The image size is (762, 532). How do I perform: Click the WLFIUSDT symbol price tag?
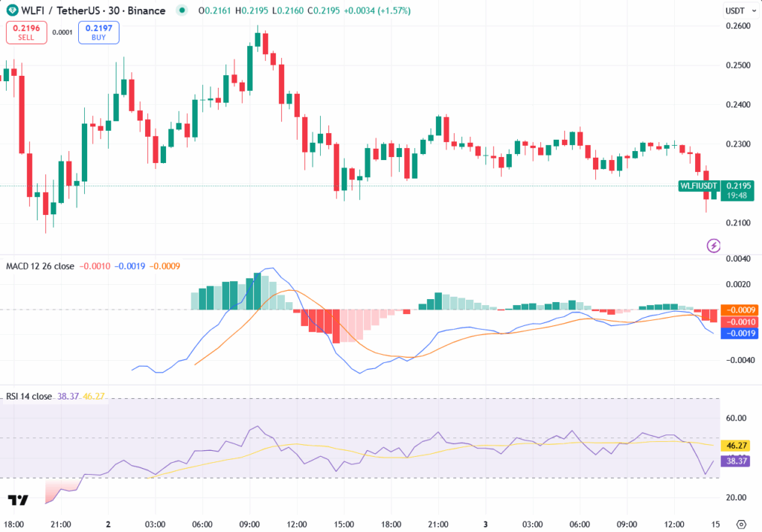coord(699,185)
